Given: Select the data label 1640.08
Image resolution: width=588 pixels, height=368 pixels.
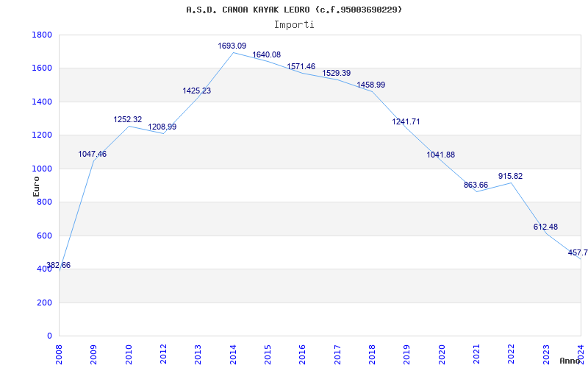Looking at the screenshot, I should coord(267,54).
